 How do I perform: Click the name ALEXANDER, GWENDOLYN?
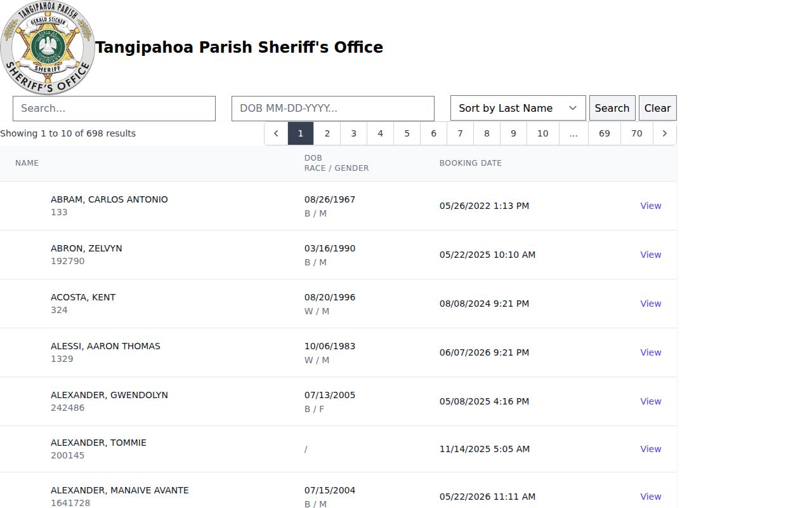[109, 395]
